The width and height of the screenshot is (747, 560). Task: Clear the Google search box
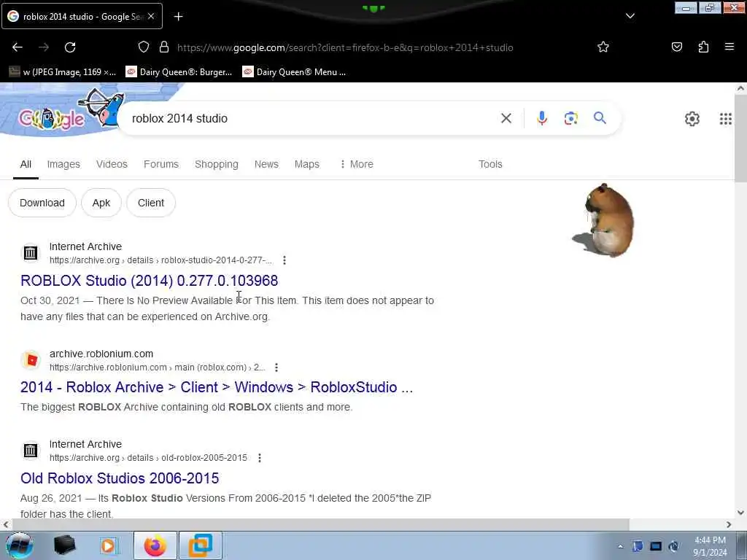point(506,118)
